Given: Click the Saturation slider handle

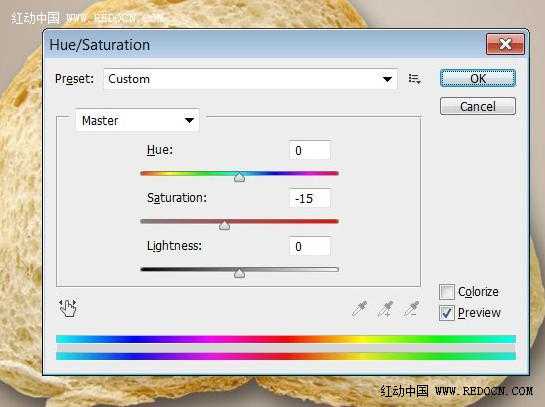Looking at the screenshot, I should point(225,225).
